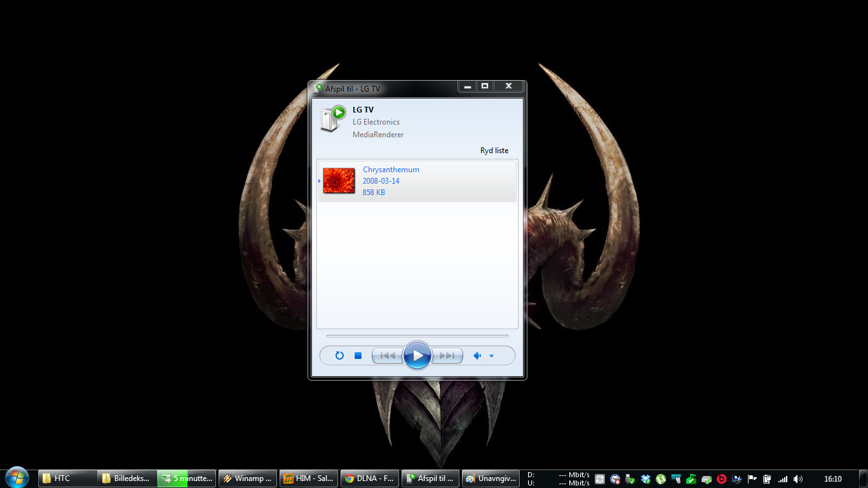The image size is (868, 488).
Task: Click the Ryd liste link
Action: (x=494, y=151)
